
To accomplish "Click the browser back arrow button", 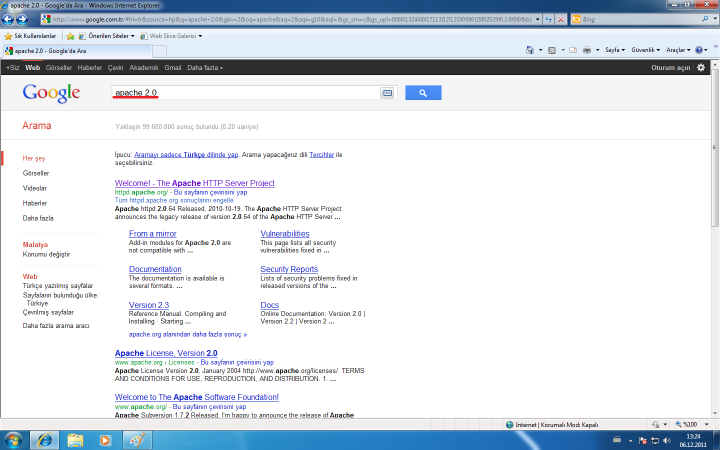I will [x=12, y=20].
